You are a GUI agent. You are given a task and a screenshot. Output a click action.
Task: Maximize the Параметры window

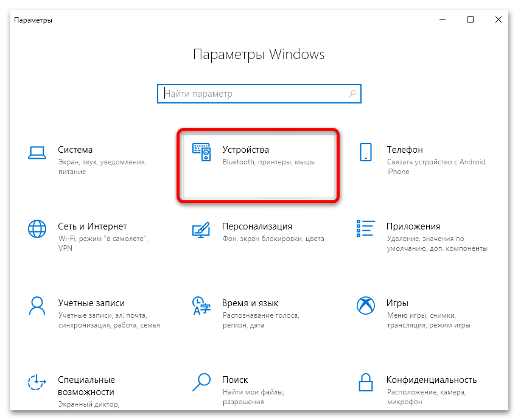coord(471,20)
